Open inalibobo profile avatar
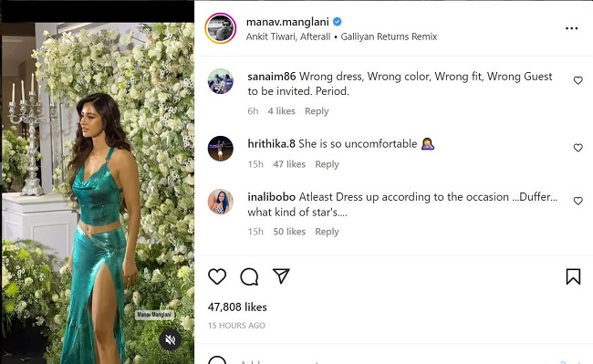This screenshot has width=593, height=364. click(x=221, y=202)
